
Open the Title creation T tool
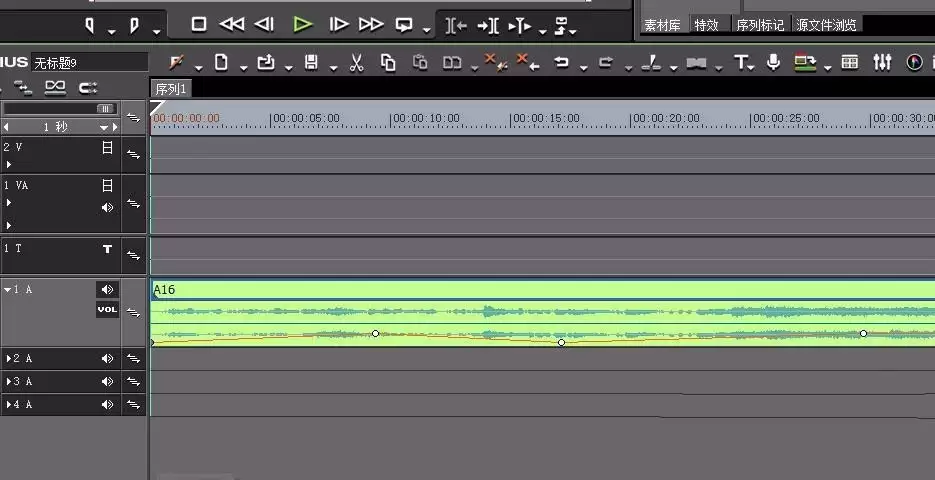pyautogui.click(x=740, y=62)
